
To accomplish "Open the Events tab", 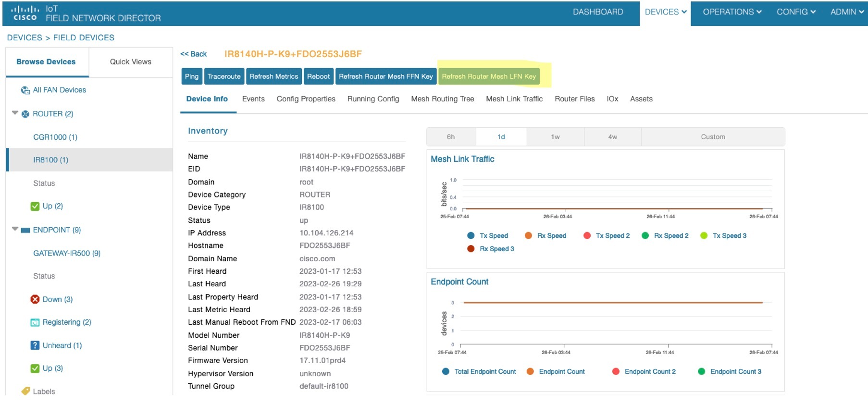I will pos(253,99).
